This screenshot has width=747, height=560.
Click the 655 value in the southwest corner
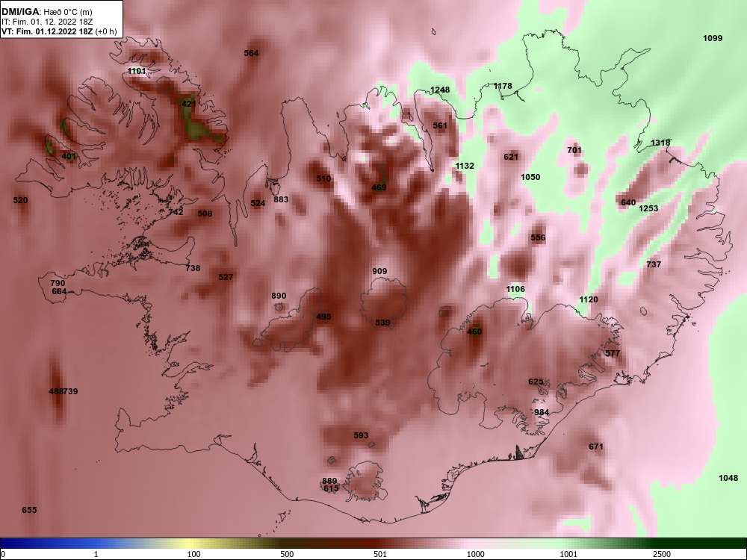tap(29, 510)
